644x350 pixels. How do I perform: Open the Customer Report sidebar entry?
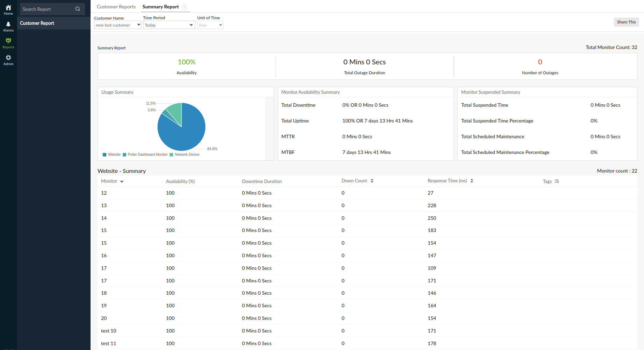[37, 23]
